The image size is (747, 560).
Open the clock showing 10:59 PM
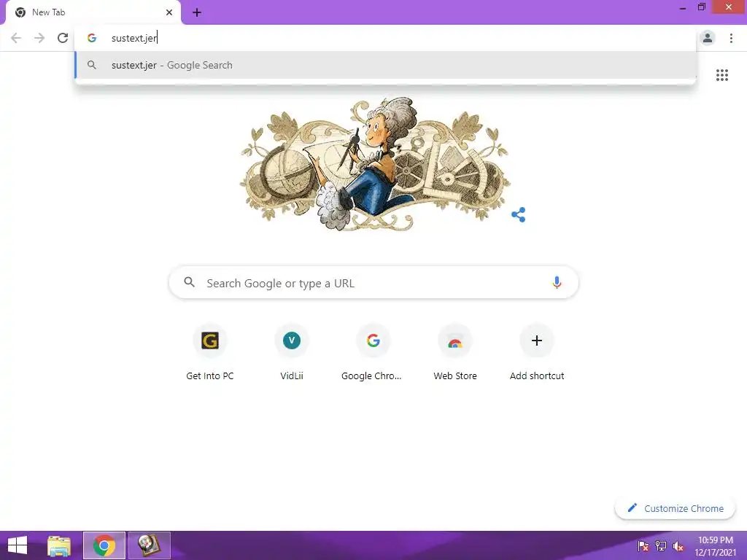(x=716, y=546)
